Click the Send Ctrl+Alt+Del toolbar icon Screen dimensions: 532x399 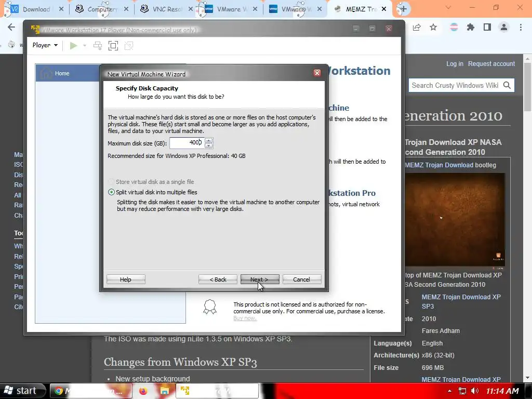(98, 46)
